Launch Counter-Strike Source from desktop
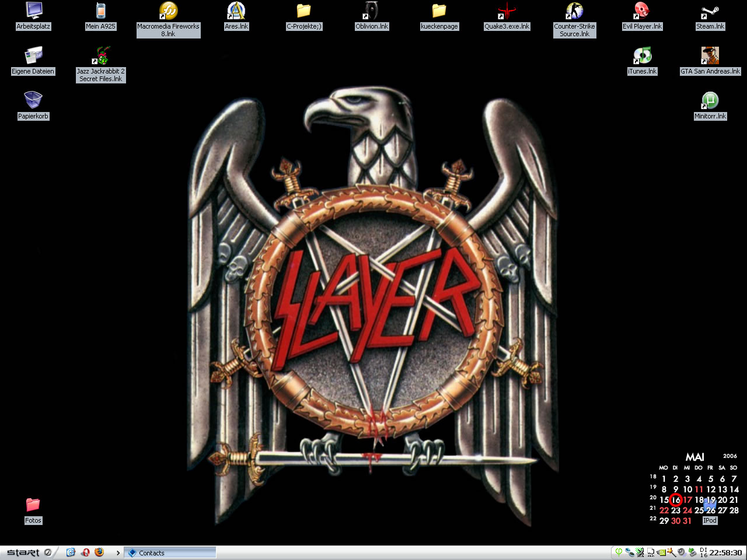This screenshot has width=747, height=560. [574, 11]
